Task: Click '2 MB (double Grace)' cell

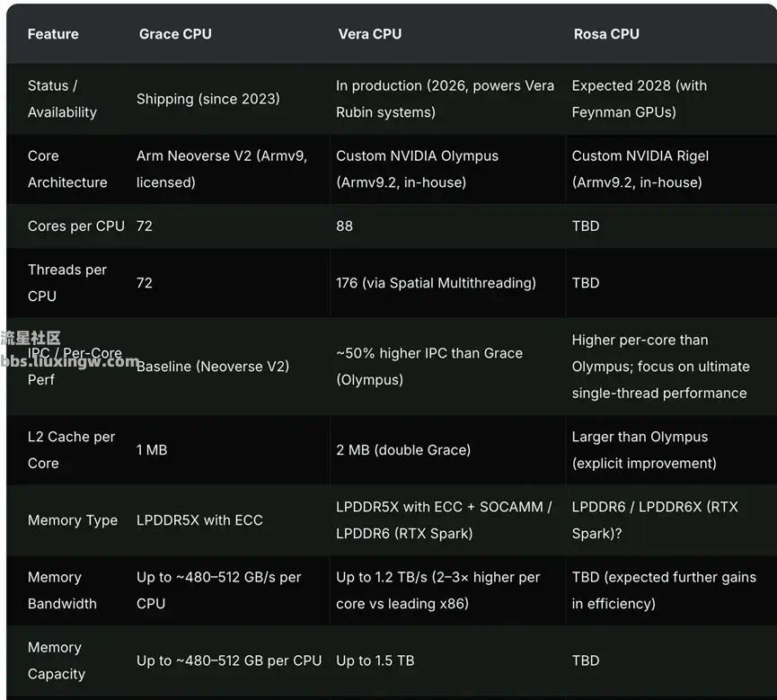Action: pos(403,449)
